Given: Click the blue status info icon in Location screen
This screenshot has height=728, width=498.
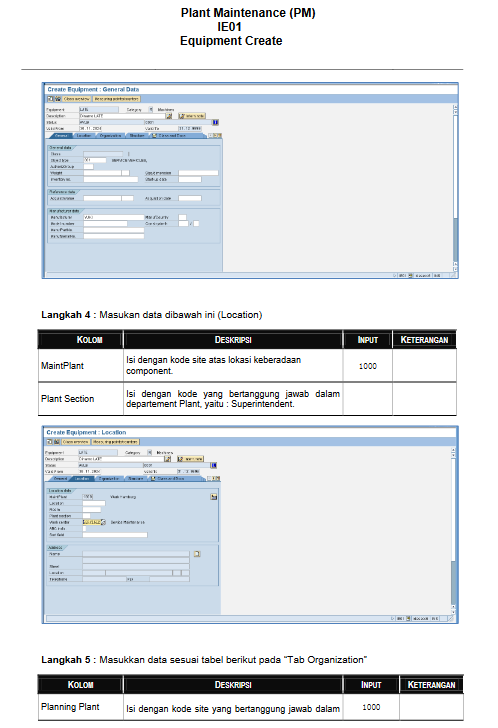Looking at the screenshot, I should pyautogui.click(x=214, y=465).
